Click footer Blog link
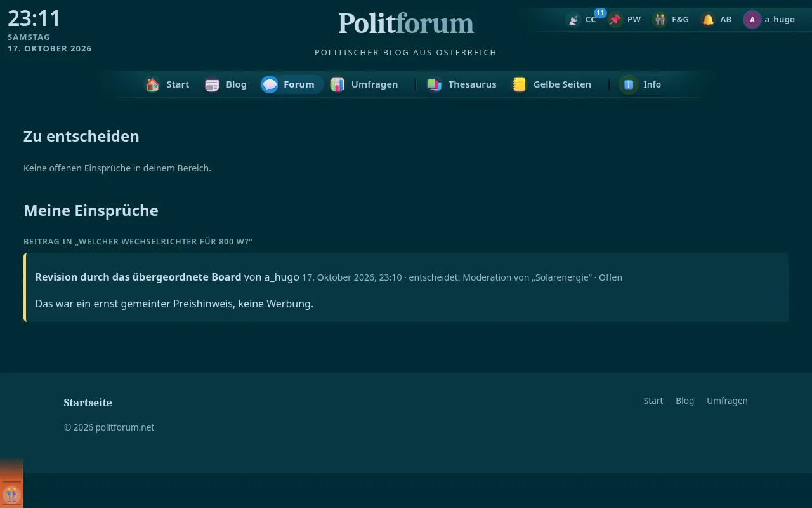Image resolution: width=812 pixels, height=508 pixels. [x=685, y=401]
